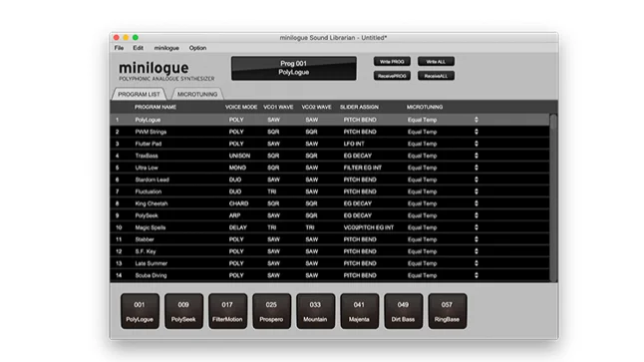Select bank button 041 Majenta

pos(359,311)
